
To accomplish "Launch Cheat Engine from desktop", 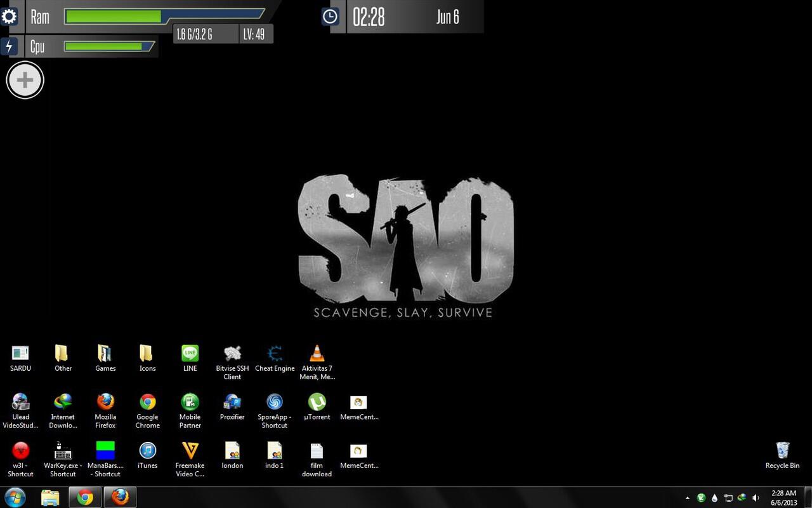I will [275, 359].
